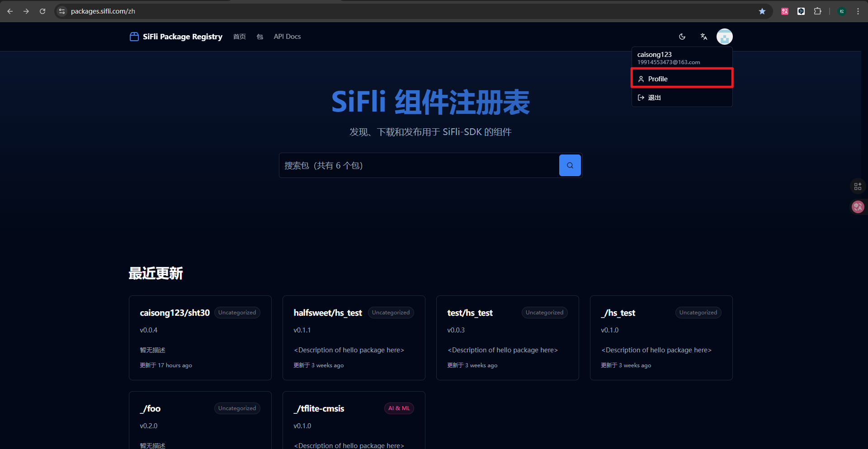The height and width of the screenshot is (449, 868).
Task: Click the pink floating translate icon
Action: click(858, 207)
